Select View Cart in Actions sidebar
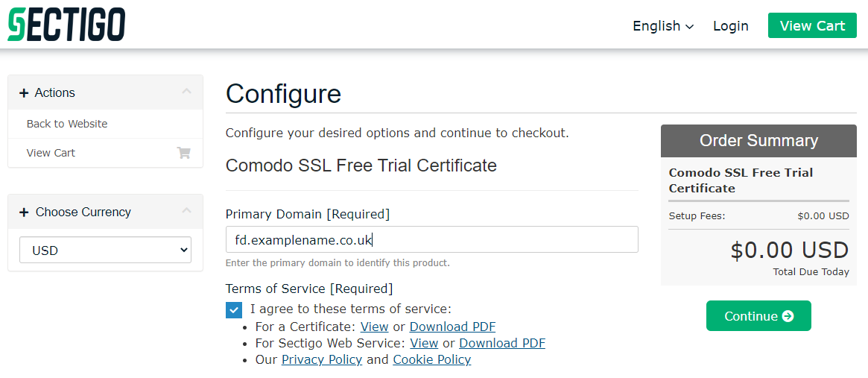 coord(51,153)
